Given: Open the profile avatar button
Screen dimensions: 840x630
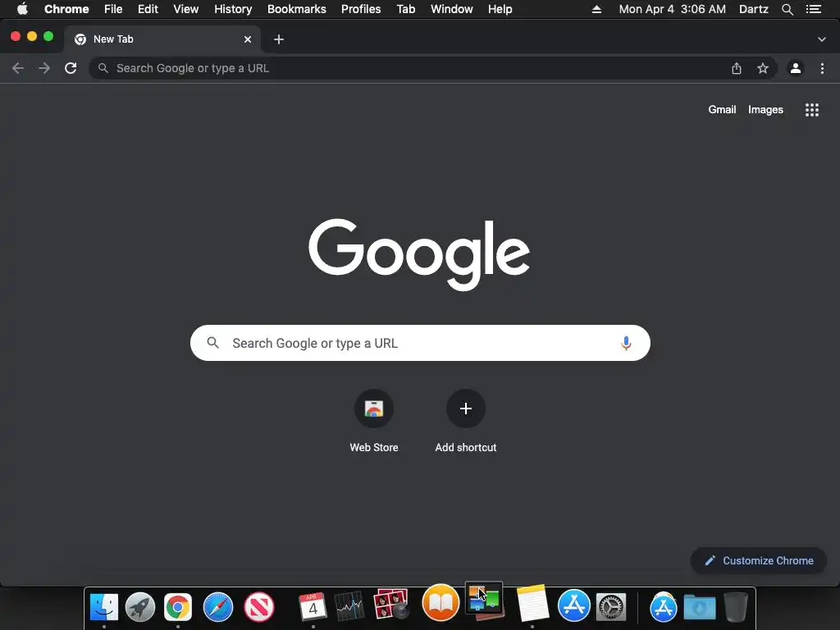Looking at the screenshot, I should coord(796,68).
